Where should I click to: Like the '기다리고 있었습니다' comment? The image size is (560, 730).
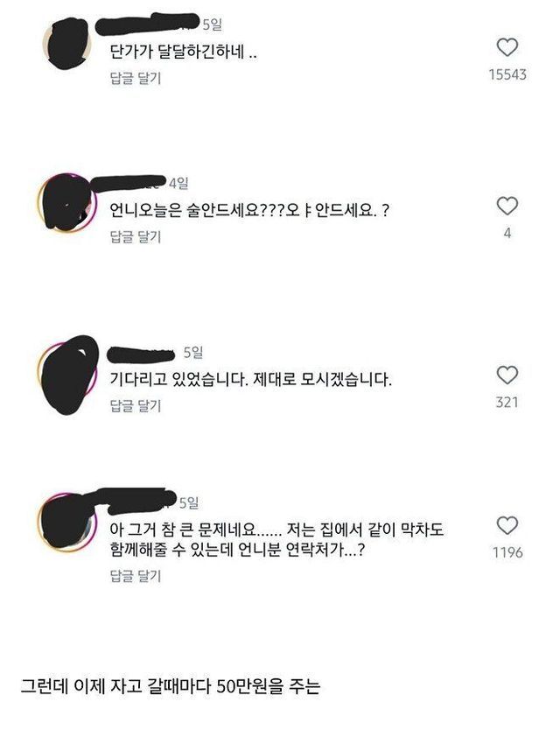click(x=507, y=376)
